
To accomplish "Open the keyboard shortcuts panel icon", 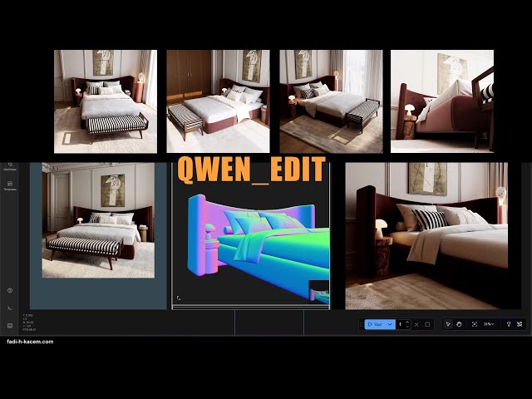I will click(x=10, y=325).
